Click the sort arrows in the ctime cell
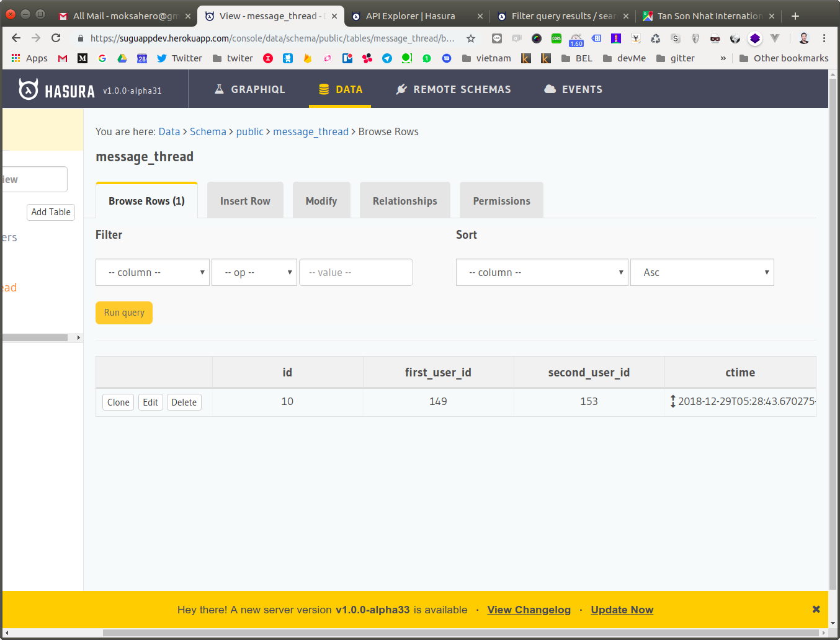Image resolution: width=840 pixels, height=640 pixels. pyautogui.click(x=673, y=401)
